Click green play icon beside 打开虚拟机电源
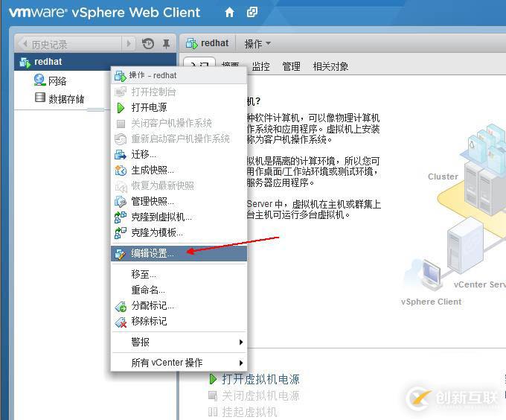 213,379
